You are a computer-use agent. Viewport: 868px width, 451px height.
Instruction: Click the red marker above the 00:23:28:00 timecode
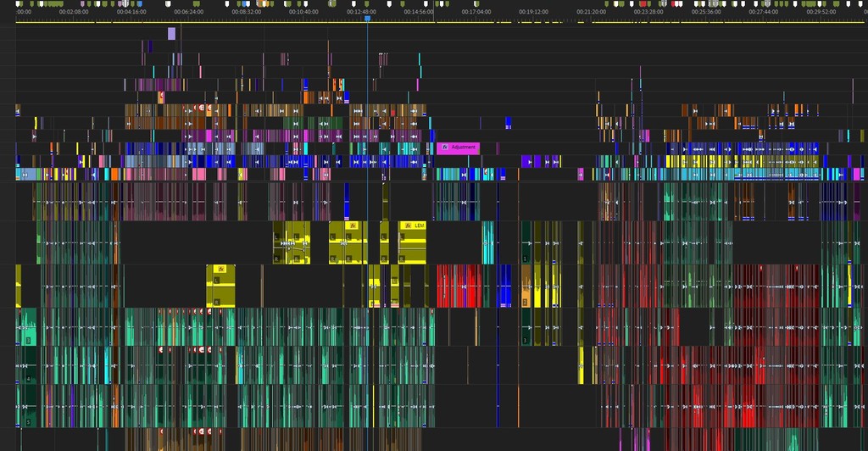pyautogui.click(x=643, y=4)
